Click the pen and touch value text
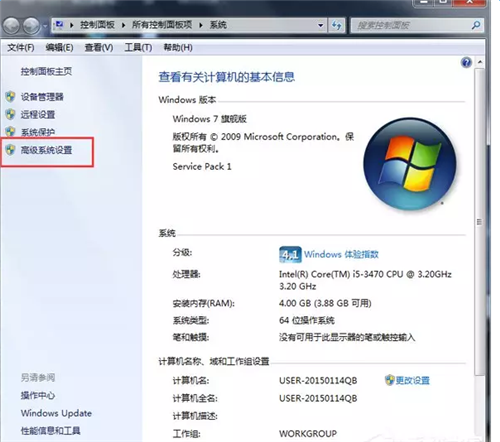Viewport: 500px width, 442px height. click(347, 338)
